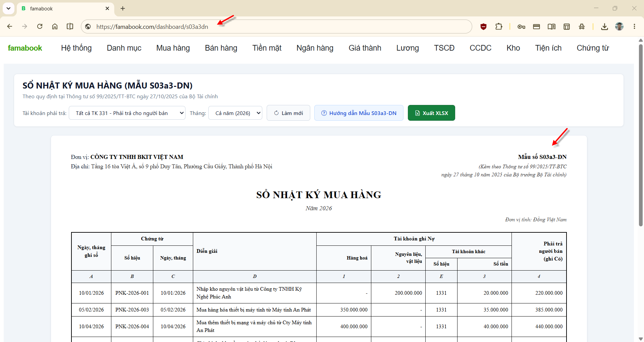The image size is (644, 342).
Task: Select voucher number PNK-2026-004
Action: [x=132, y=327]
